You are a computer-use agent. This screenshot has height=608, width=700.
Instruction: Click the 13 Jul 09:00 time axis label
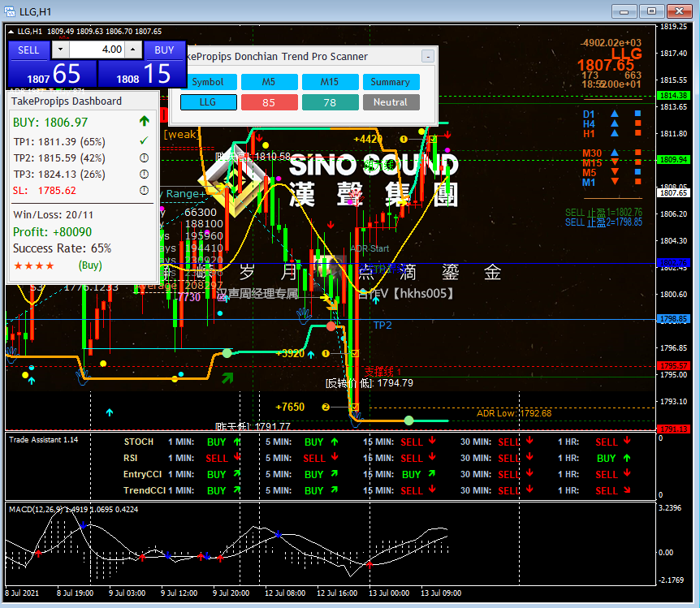(441, 593)
